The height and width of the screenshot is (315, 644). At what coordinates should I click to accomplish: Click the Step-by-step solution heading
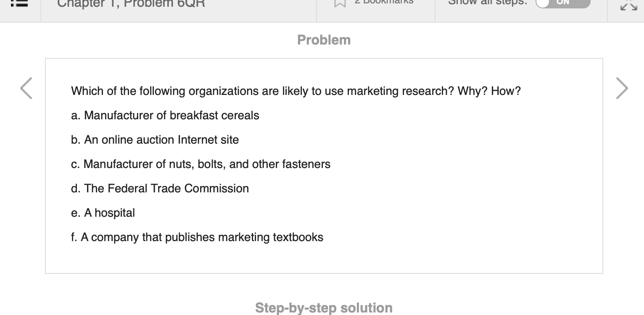coord(324,307)
